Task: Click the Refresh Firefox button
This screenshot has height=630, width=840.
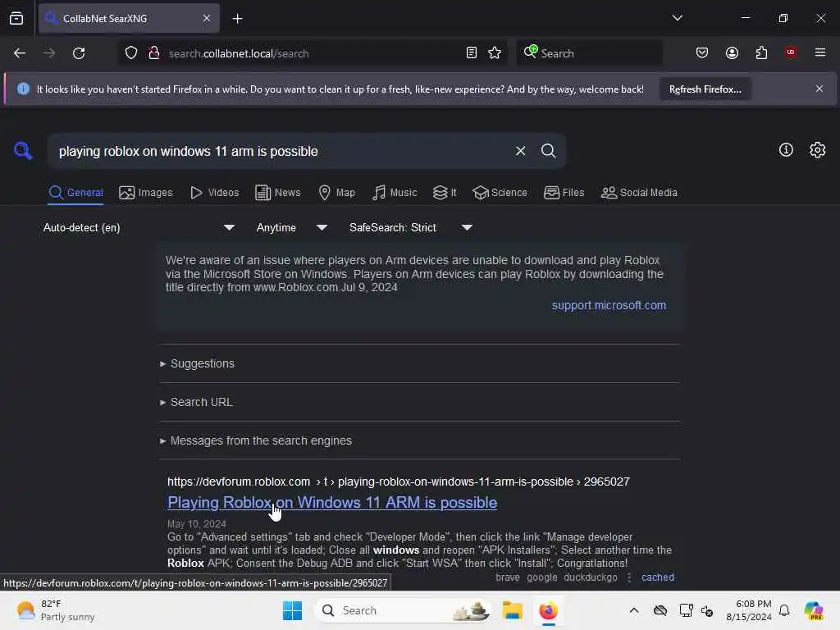Action: (705, 89)
